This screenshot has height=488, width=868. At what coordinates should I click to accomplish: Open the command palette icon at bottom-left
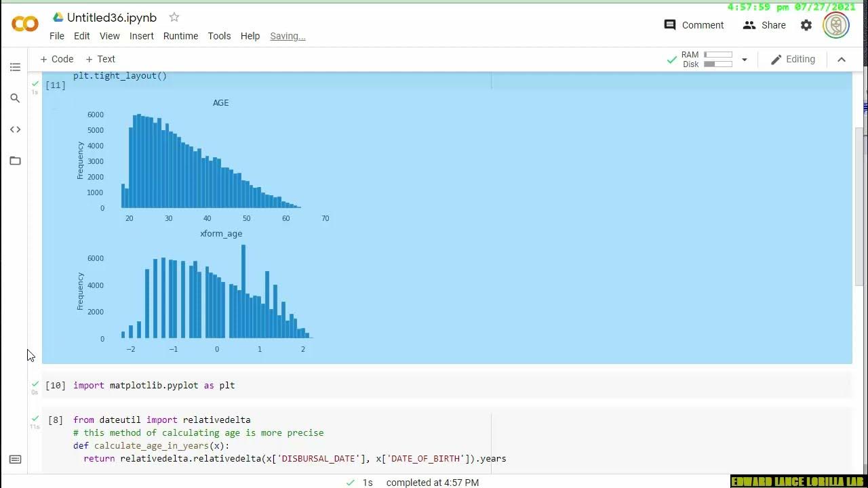(15, 460)
